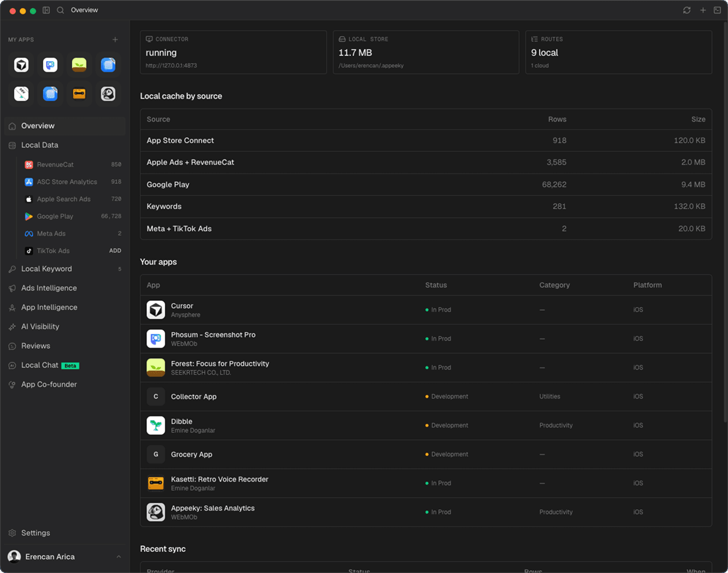Image resolution: width=728 pixels, height=573 pixels.
Task: Click the Routes 9 local card
Action: pos(619,52)
